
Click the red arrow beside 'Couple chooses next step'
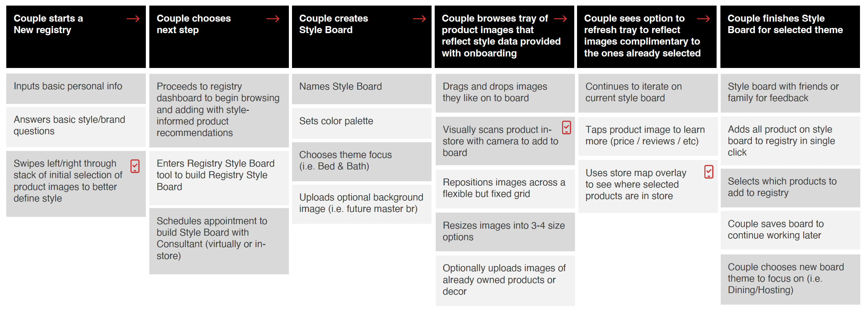[x=273, y=19]
